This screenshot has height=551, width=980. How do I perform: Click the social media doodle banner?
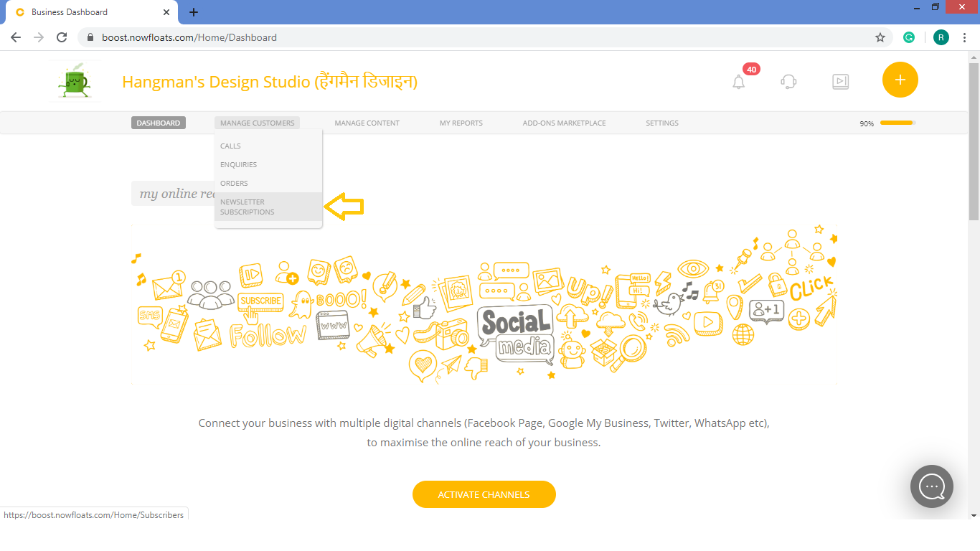[x=484, y=303]
